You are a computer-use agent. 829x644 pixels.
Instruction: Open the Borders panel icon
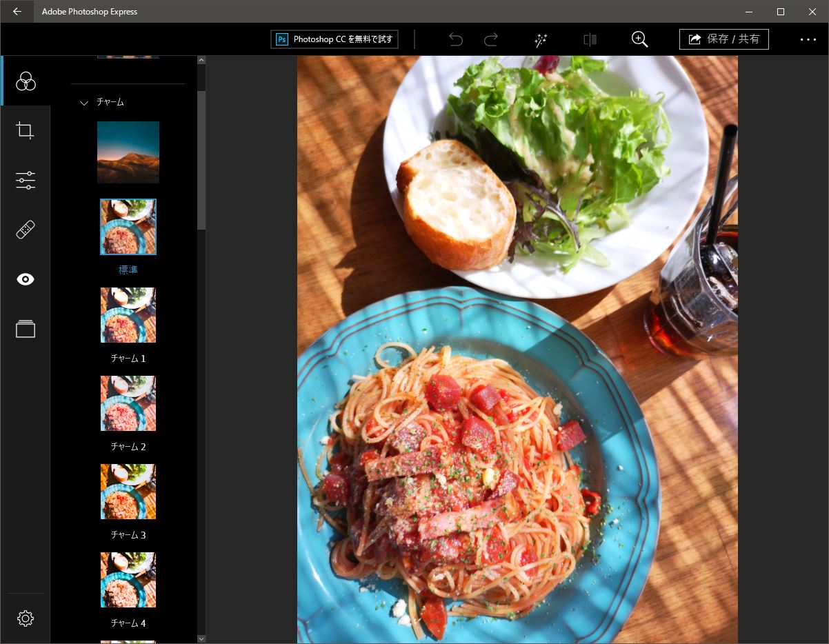pos(26,329)
